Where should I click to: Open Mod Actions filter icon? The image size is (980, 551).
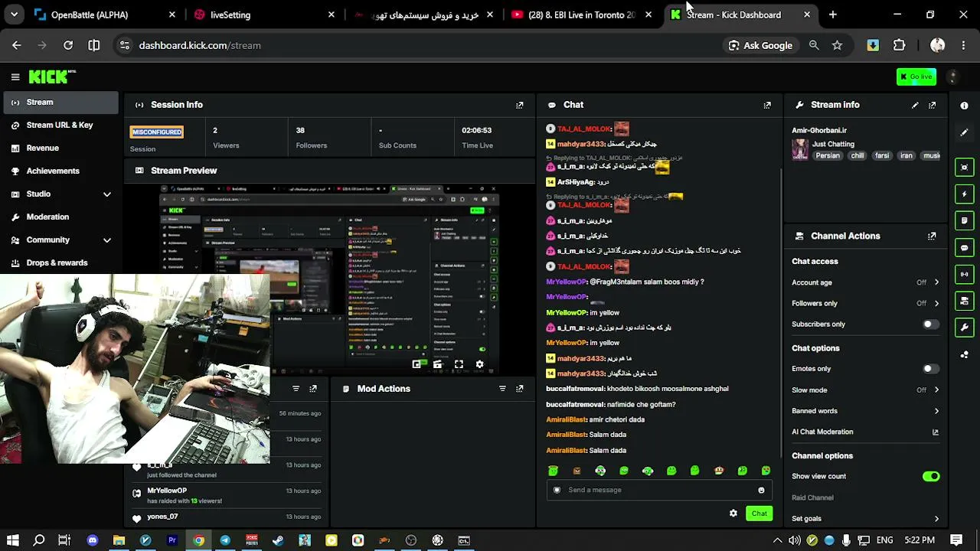pos(502,389)
